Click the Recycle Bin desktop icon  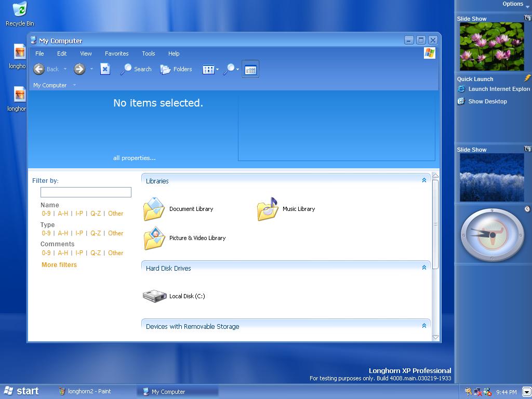click(x=20, y=9)
